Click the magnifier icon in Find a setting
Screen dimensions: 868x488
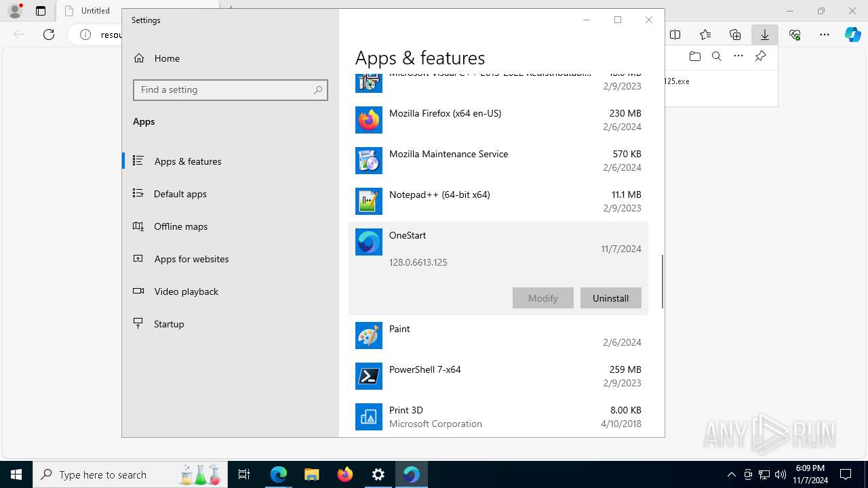point(318,89)
